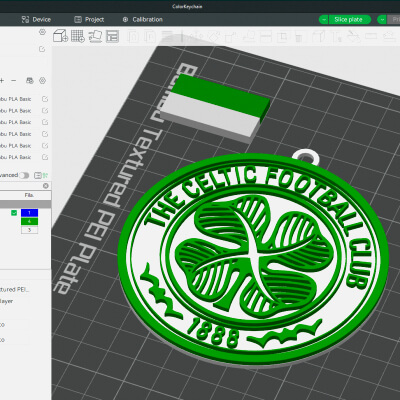The width and height of the screenshot is (400, 400).
Task: Click the keychain ring loop on model
Action: (306, 156)
